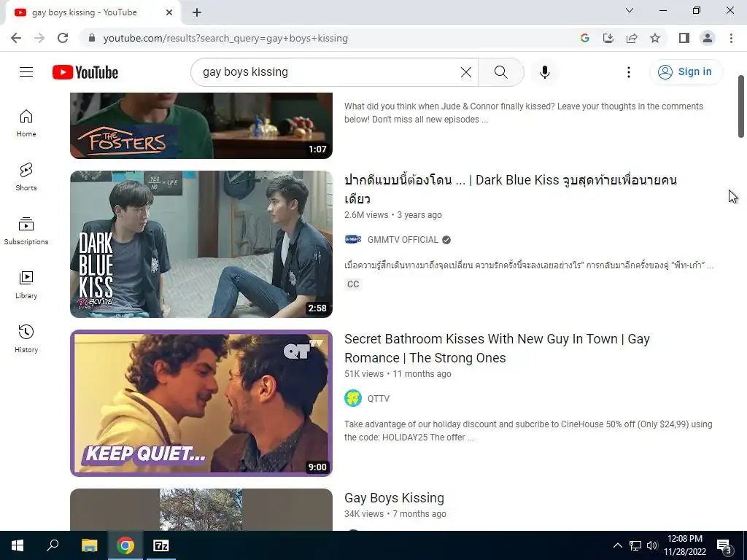Screen dimensions: 747x560
Task: Open the Windows Start menu
Action: coord(18,545)
